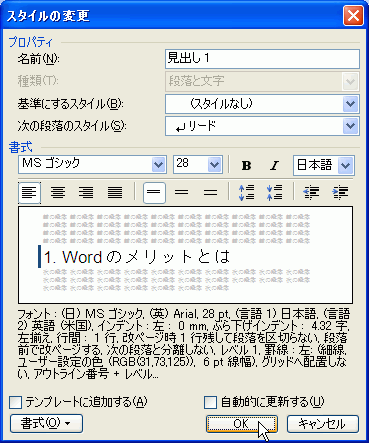Increase the indent
Image resolution: width=369 pixels, height=443 pixels.
pos(340,193)
